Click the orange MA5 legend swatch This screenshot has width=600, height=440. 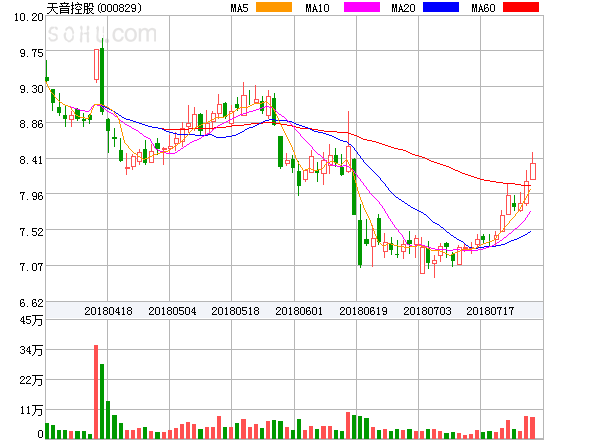tap(274, 7)
